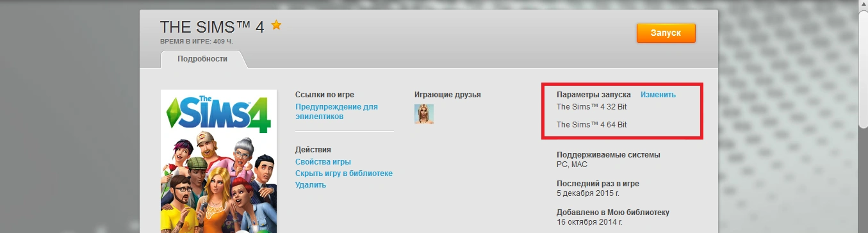Select Скрыть игру в библиотеке
The width and height of the screenshot is (868, 233).
(x=344, y=173)
